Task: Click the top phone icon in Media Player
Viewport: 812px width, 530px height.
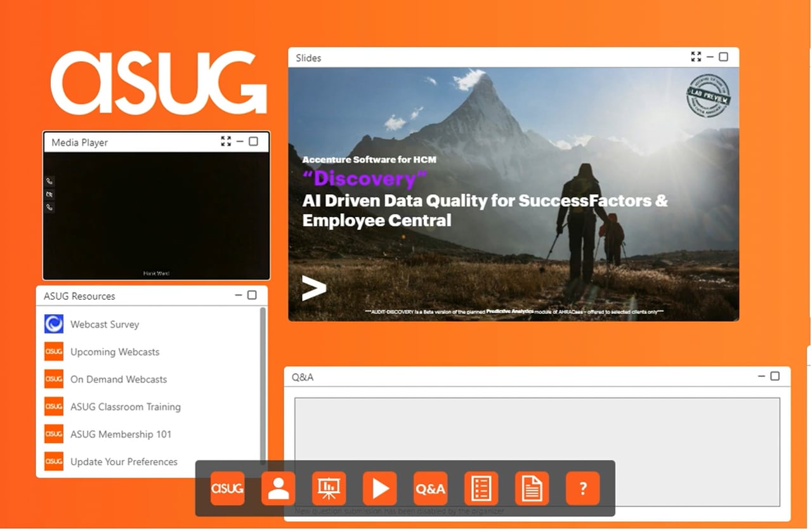Action: click(49, 181)
